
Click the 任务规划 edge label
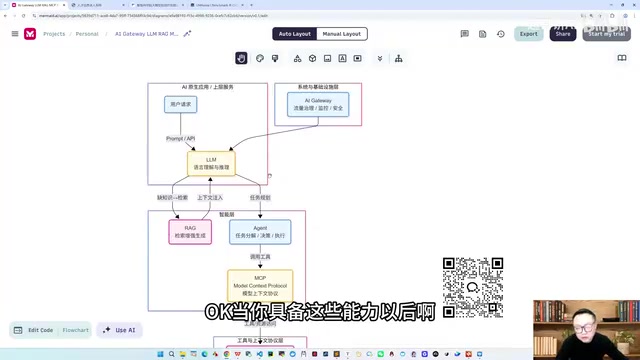(260, 198)
